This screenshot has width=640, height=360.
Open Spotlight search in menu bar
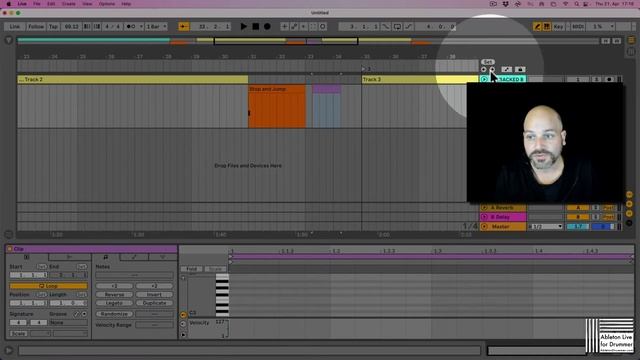tap(576, 4)
